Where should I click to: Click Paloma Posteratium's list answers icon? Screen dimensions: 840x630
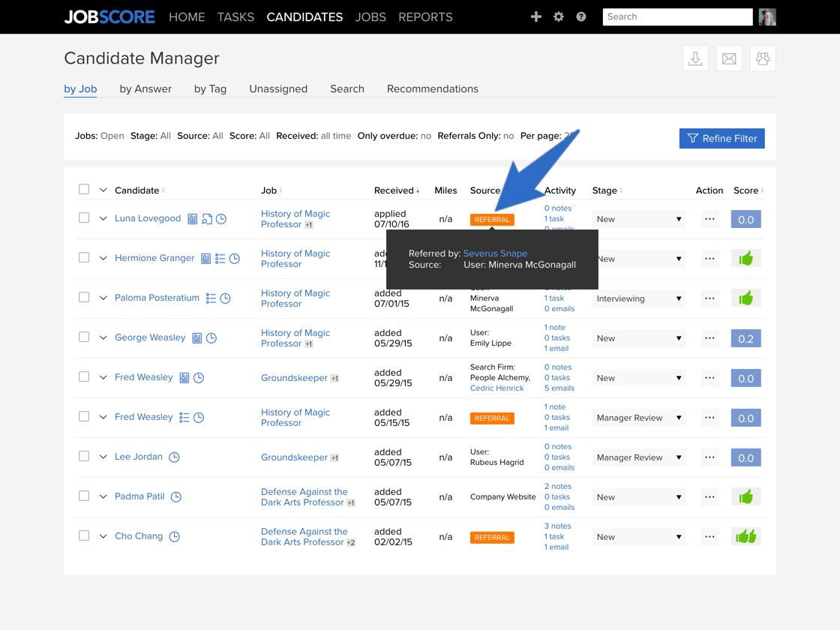coord(211,298)
